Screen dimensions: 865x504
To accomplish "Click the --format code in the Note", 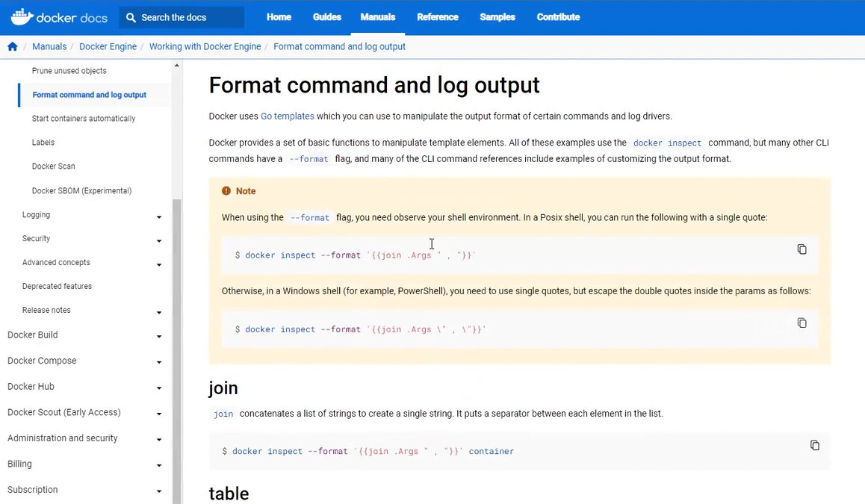I will pos(309,218).
